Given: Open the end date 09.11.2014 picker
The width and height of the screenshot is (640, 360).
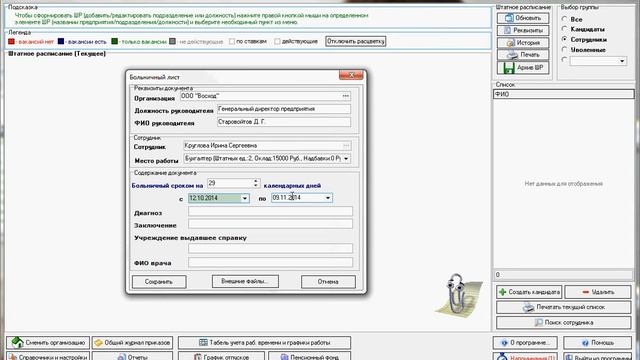Looking at the screenshot, I should (328, 198).
